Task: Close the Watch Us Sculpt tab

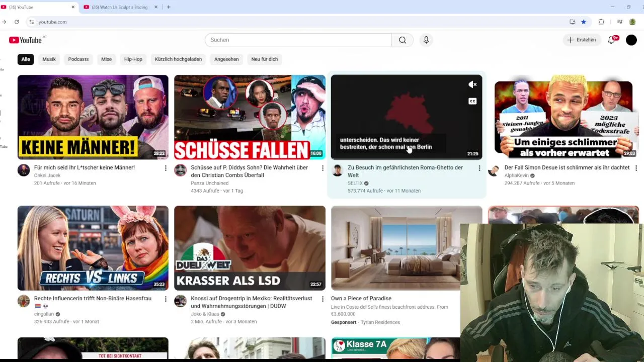Action: pos(156,7)
